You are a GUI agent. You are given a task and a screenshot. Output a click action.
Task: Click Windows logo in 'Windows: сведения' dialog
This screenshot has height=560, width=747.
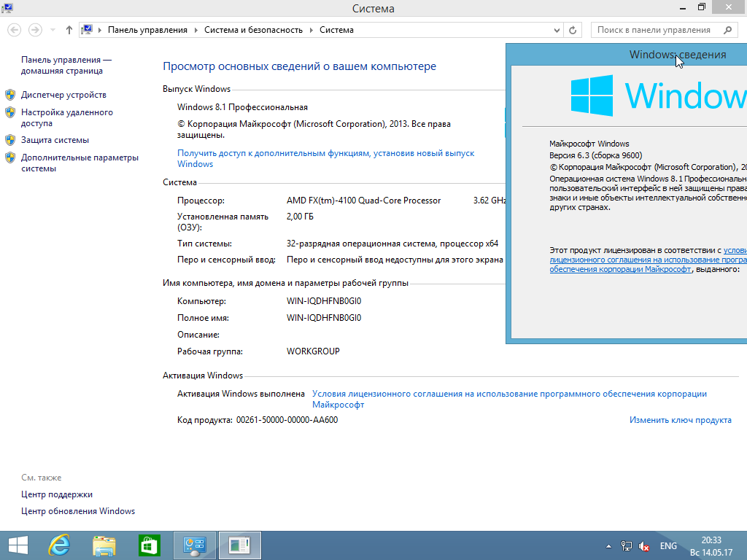592,96
